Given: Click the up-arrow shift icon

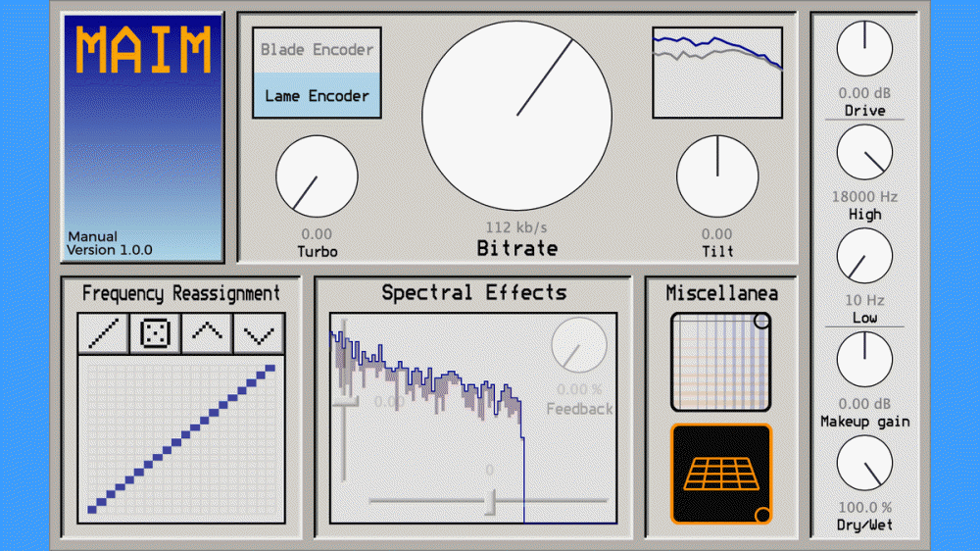Looking at the screenshot, I should coord(207,334).
